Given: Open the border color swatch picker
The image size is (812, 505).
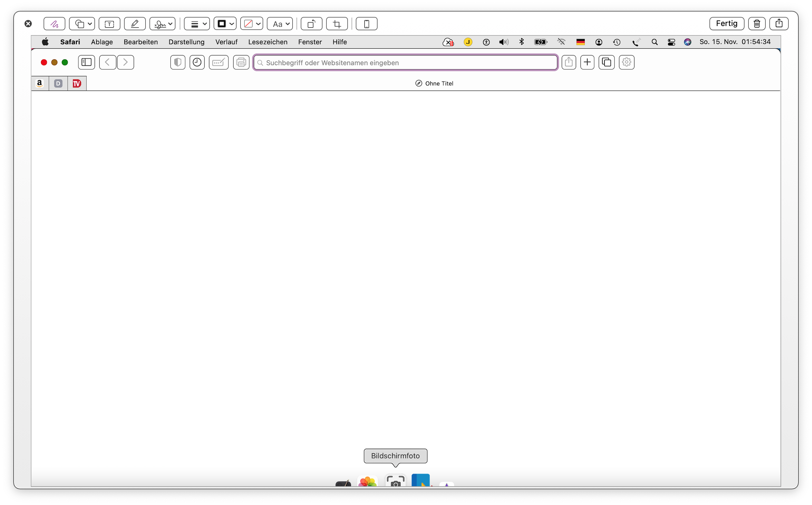Looking at the screenshot, I should click(x=225, y=24).
